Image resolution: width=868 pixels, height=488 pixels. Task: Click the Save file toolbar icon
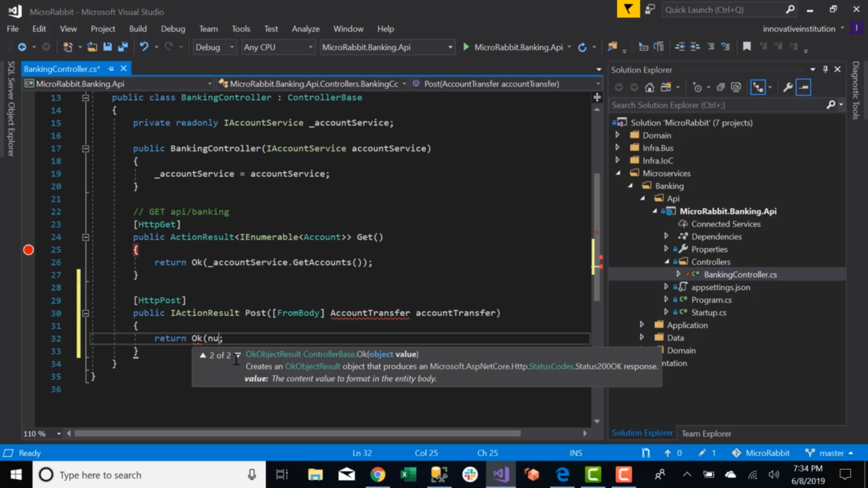coord(108,47)
